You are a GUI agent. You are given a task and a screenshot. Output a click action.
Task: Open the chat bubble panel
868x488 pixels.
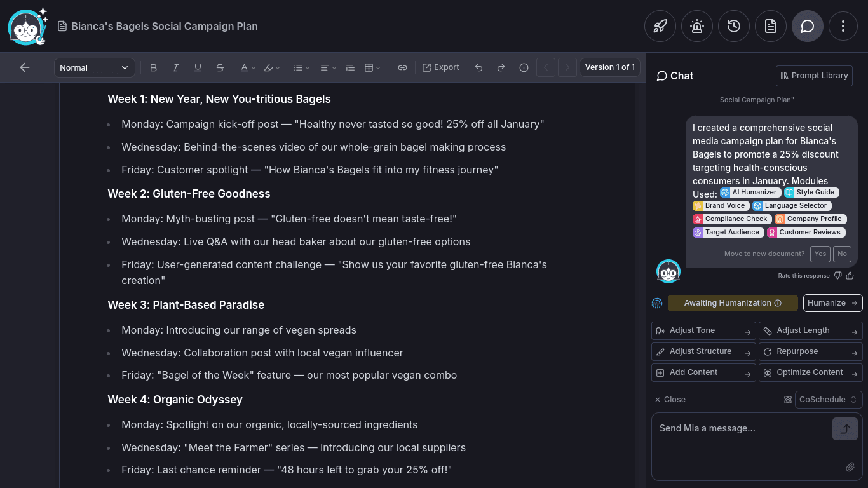tap(808, 26)
